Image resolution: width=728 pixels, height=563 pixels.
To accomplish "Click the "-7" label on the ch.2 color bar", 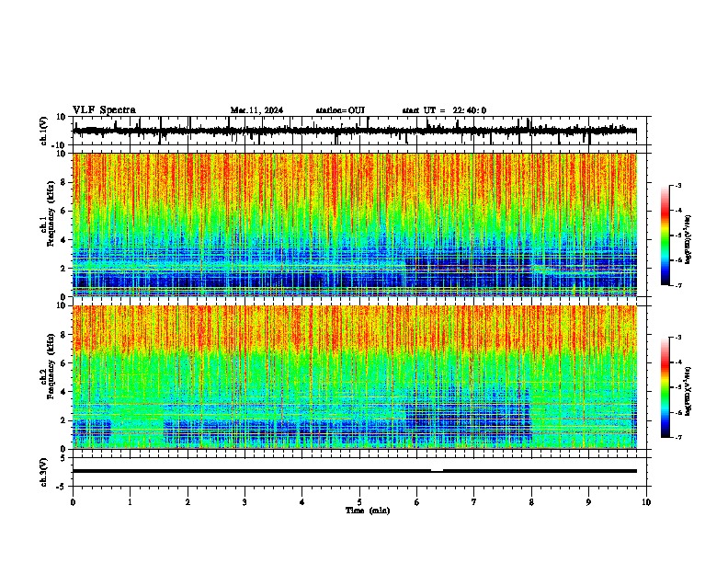I will pos(678,437).
